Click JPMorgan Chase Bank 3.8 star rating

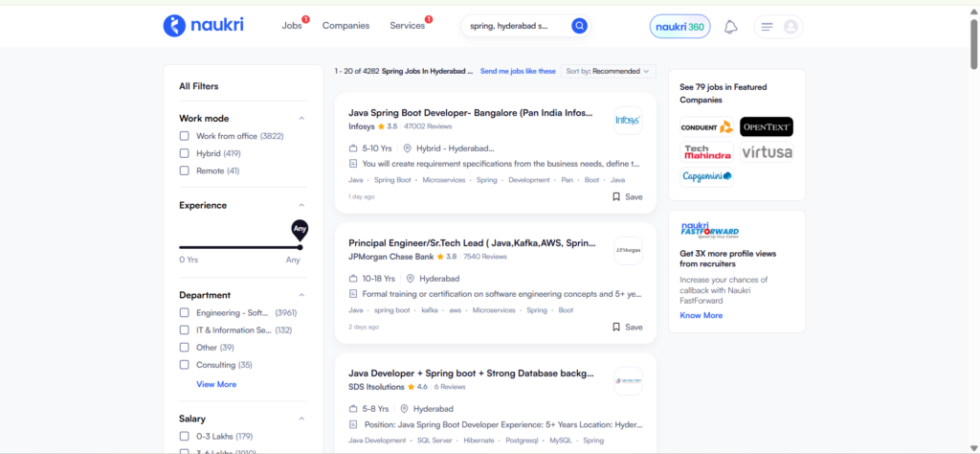446,257
